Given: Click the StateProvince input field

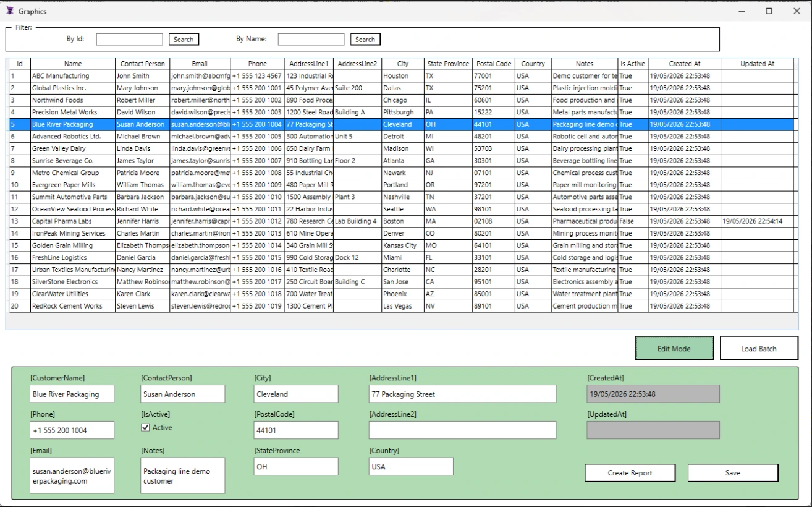Looking at the screenshot, I should [x=296, y=467].
